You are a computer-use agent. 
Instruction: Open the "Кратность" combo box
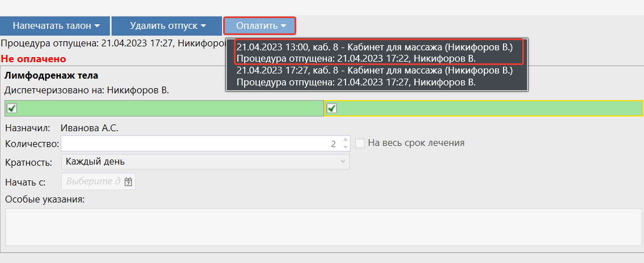[204, 162]
